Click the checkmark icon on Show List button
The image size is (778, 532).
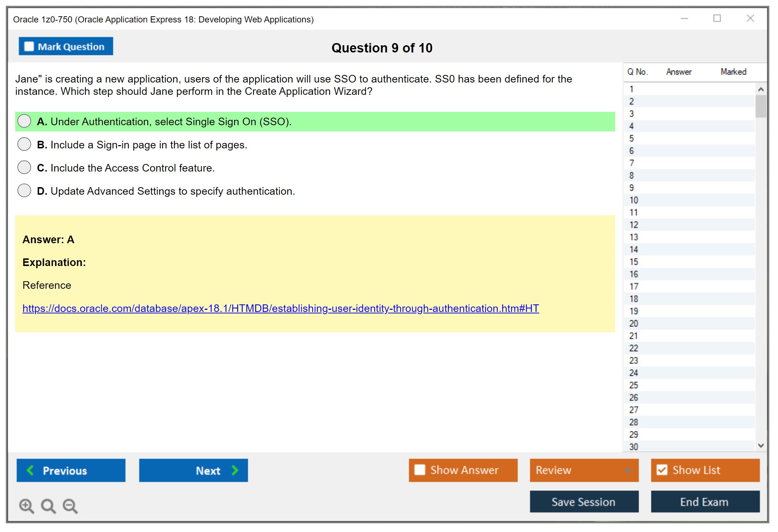662,470
